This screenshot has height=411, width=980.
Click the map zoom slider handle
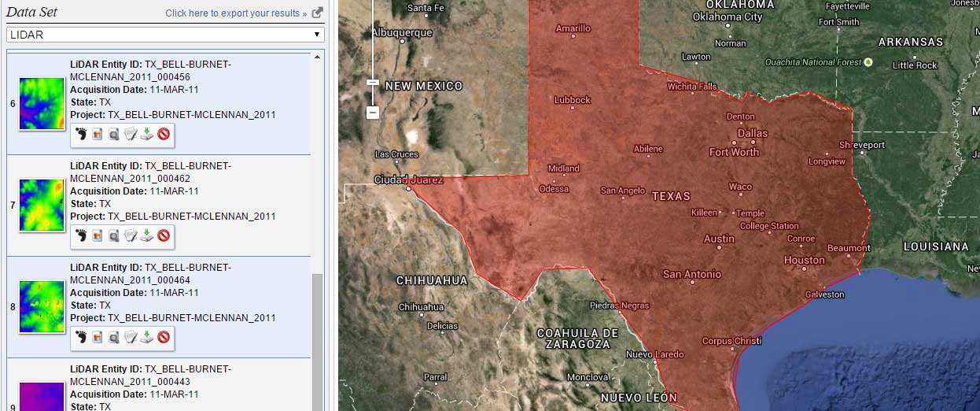pos(373,82)
